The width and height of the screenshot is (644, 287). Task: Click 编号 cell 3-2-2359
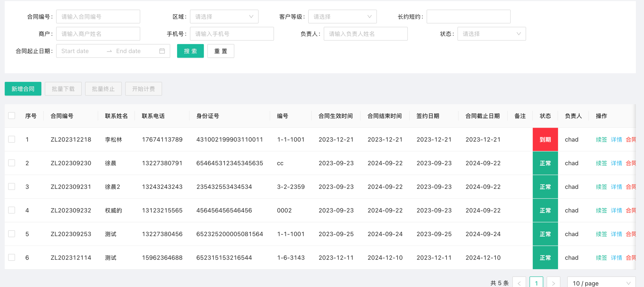[291, 187]
